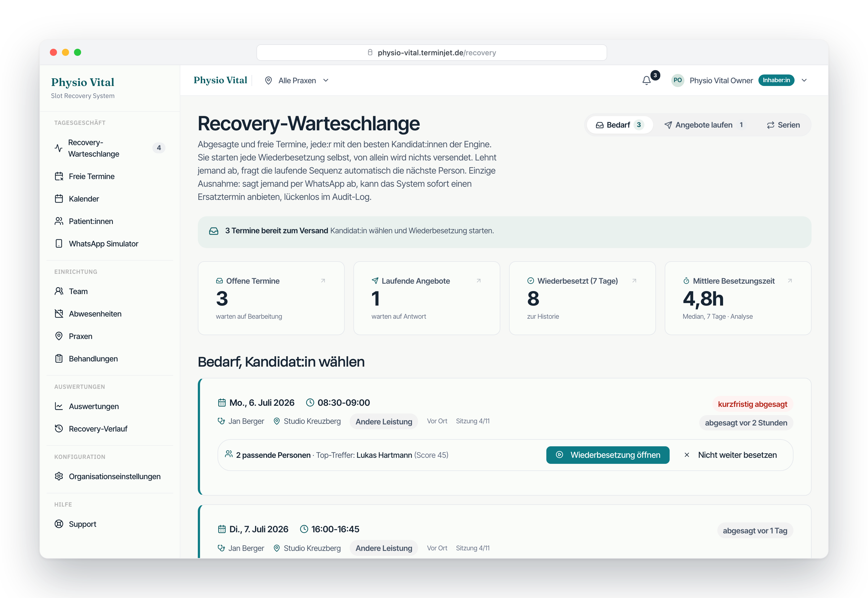Click the Auswertungen chart icon
This screenshot has width=868, height=598.
[x=59, y=406]
